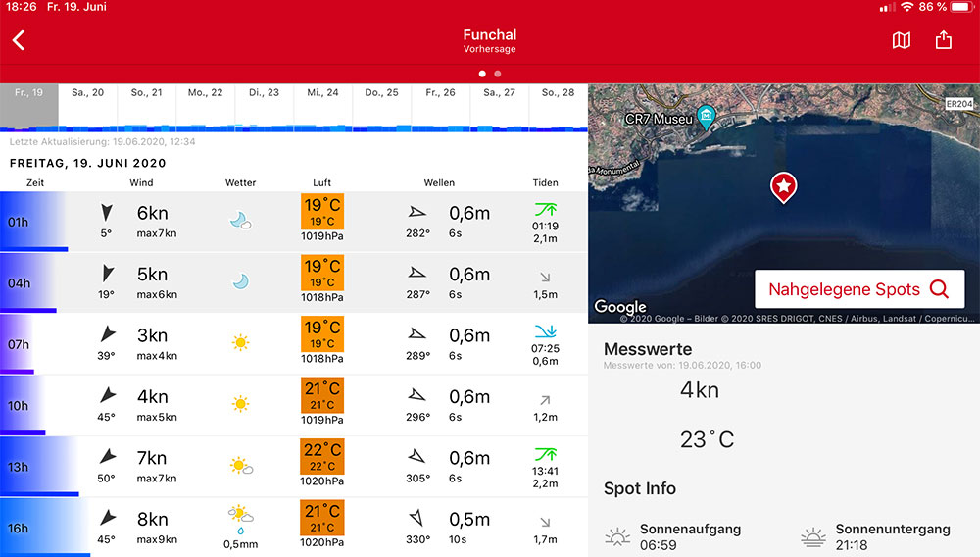The height and width of the screenshot is (557, 980).
Task: Tap the back arrow in the header
Action: [19, 40]
